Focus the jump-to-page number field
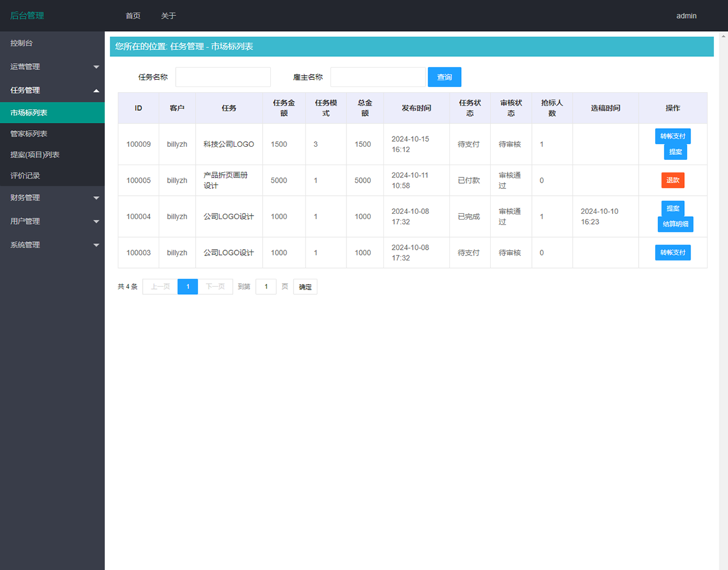This screenshot has width=728, height=570. (266, 287)
